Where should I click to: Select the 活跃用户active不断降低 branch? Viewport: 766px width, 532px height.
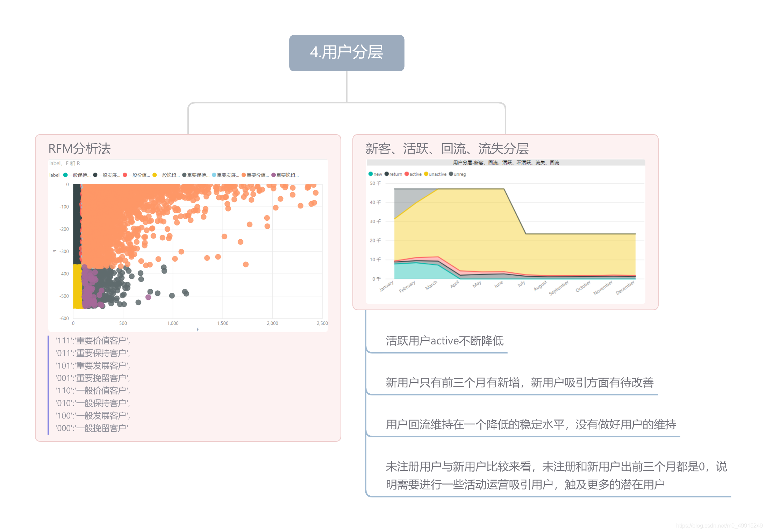click(x=444, y=341)
